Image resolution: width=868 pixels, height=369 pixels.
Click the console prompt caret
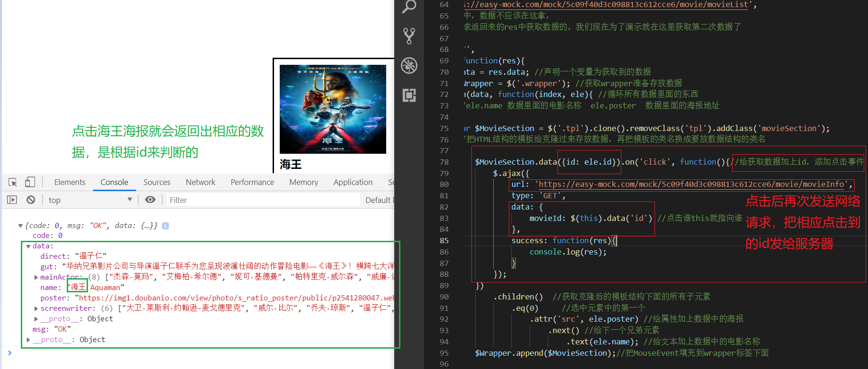(9, 352)
